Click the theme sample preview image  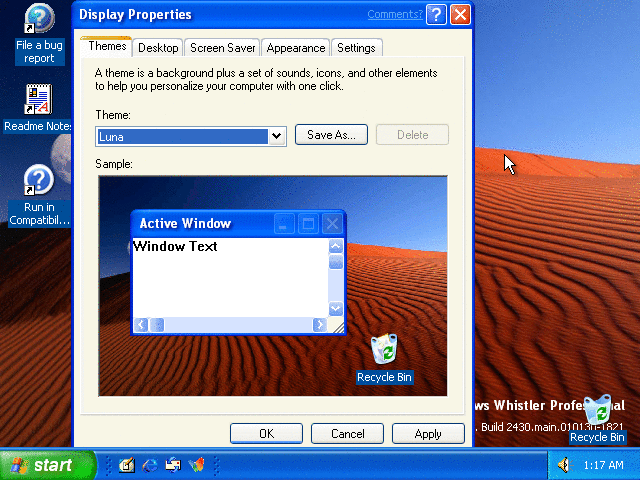click(x=273, y=286)
